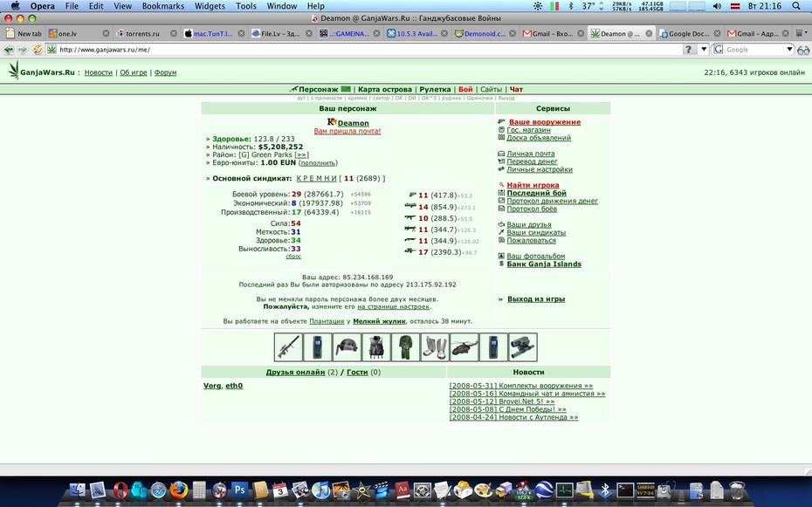The width and height of the screenshot is (812, 507).
Task: Open Photoshop from the Dock
Action: (239, 490)
